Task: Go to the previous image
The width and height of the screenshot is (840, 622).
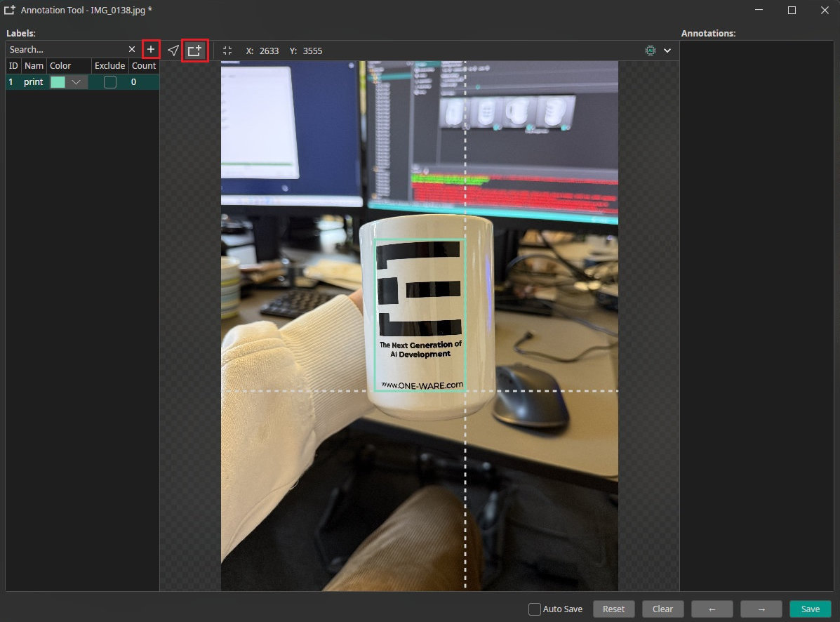Action: tap(712, 609)
